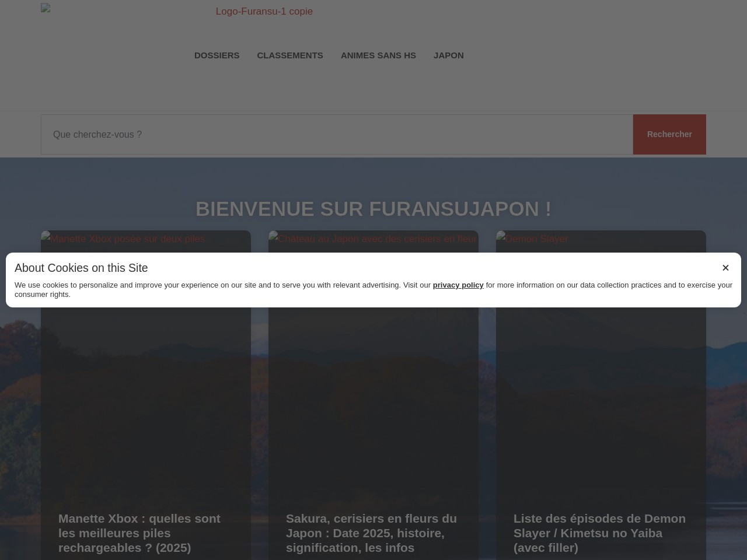
Task: Click the 'BIENVENUE SUR FURANSUJAPON !' heading
Action: 373,209
